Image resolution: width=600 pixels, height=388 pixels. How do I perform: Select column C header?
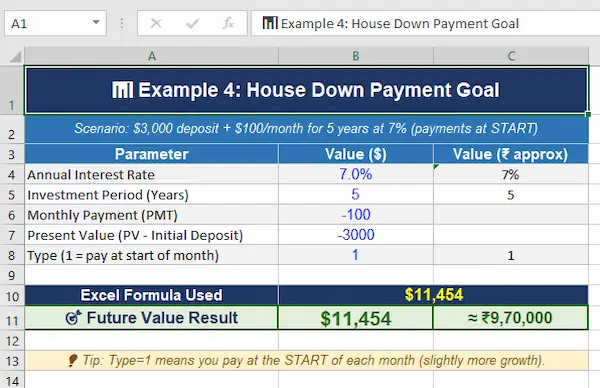(x=511, y=56)
